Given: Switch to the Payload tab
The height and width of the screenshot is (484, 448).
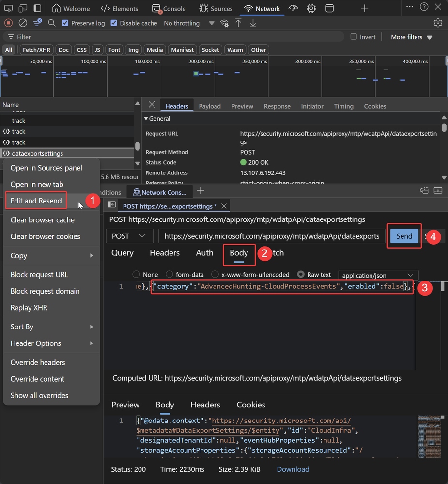Looking at the screenshot, I should click(x=210, y=106).
